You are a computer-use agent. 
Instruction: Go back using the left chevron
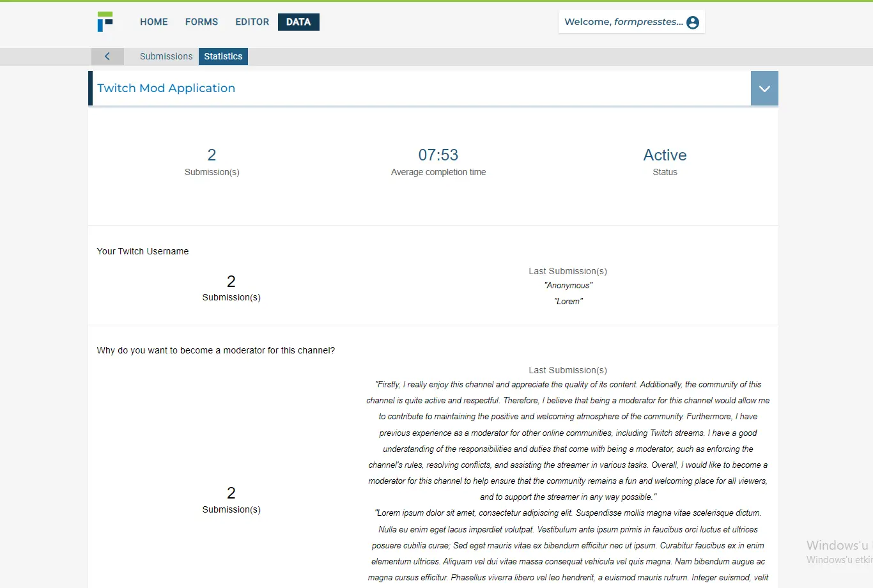click(x=107, y=56)
